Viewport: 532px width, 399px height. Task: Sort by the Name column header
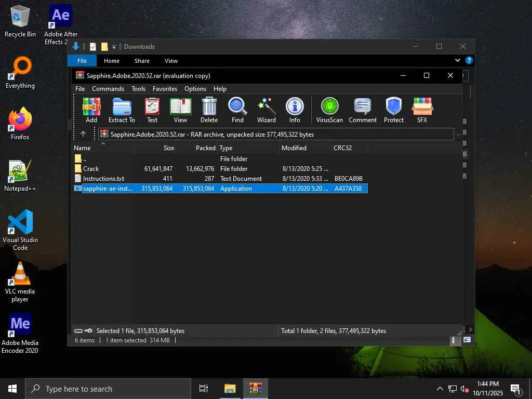103,148
